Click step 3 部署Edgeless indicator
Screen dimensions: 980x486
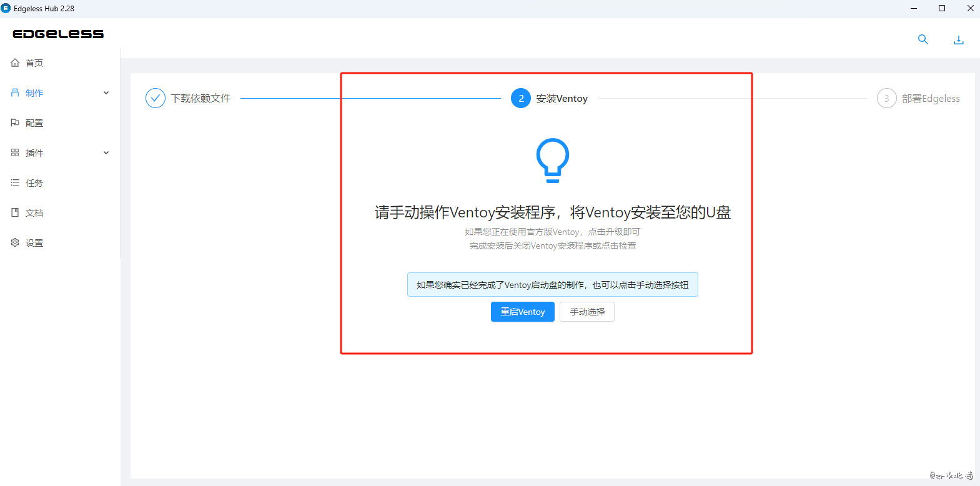pos(886,98)
